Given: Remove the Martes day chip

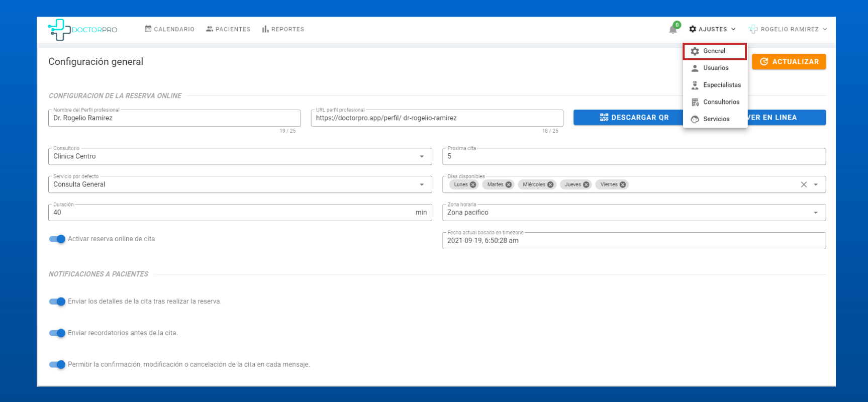Looking at the screenshot, I should [509, 185].
